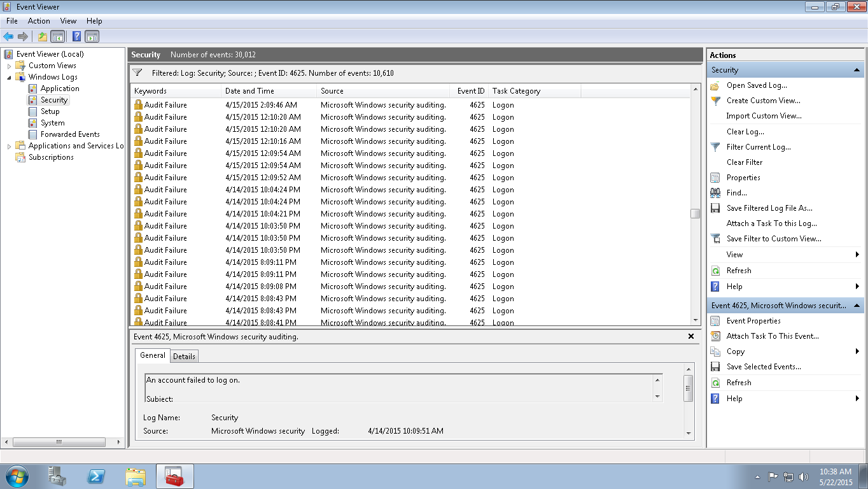Select the System log in tree

52,123
